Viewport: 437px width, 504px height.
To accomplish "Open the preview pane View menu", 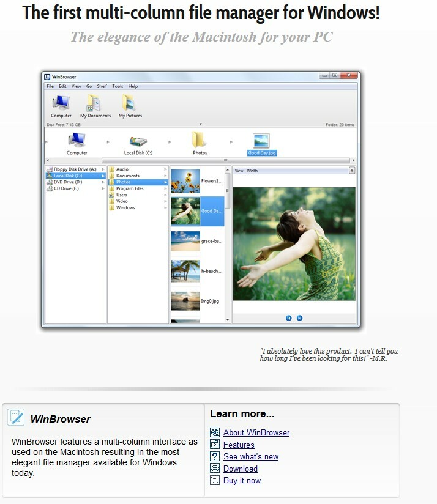I will coord(239,171).
